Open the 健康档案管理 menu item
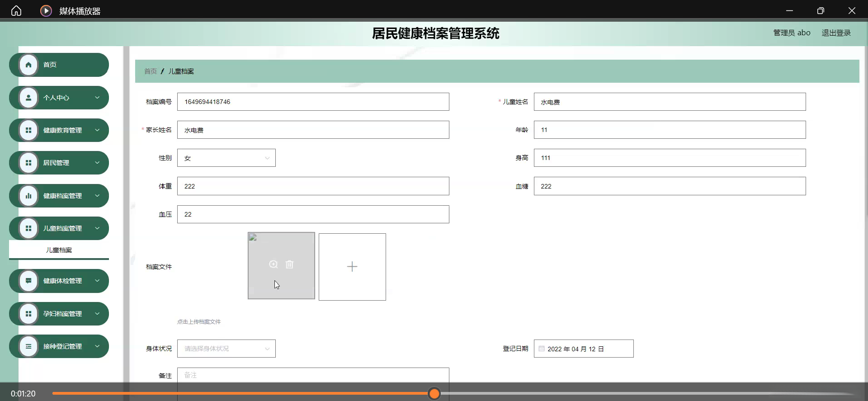 (x=59, y=196)
